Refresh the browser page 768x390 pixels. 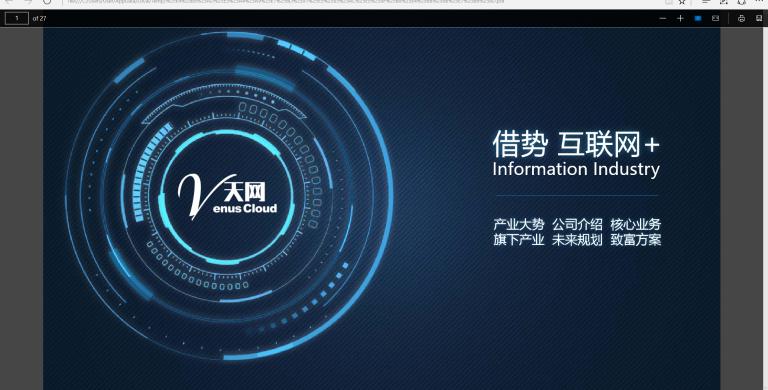(47, 2)
